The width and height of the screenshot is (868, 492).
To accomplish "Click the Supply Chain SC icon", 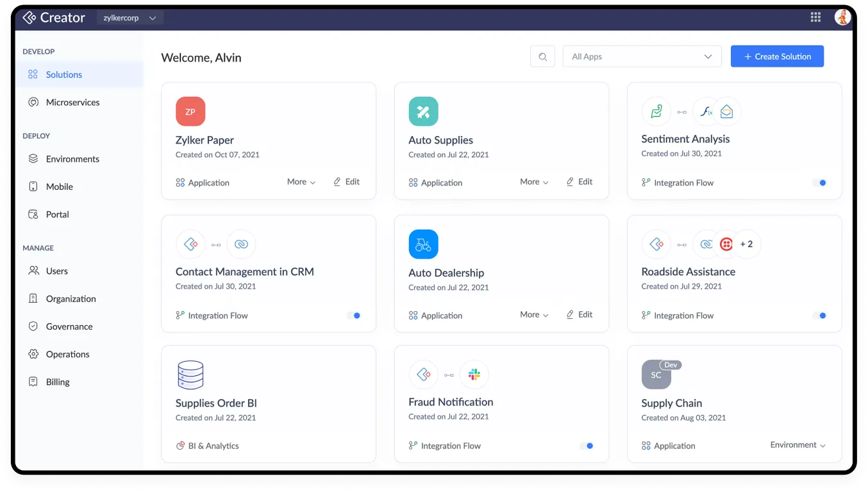I will pos(656,375).
